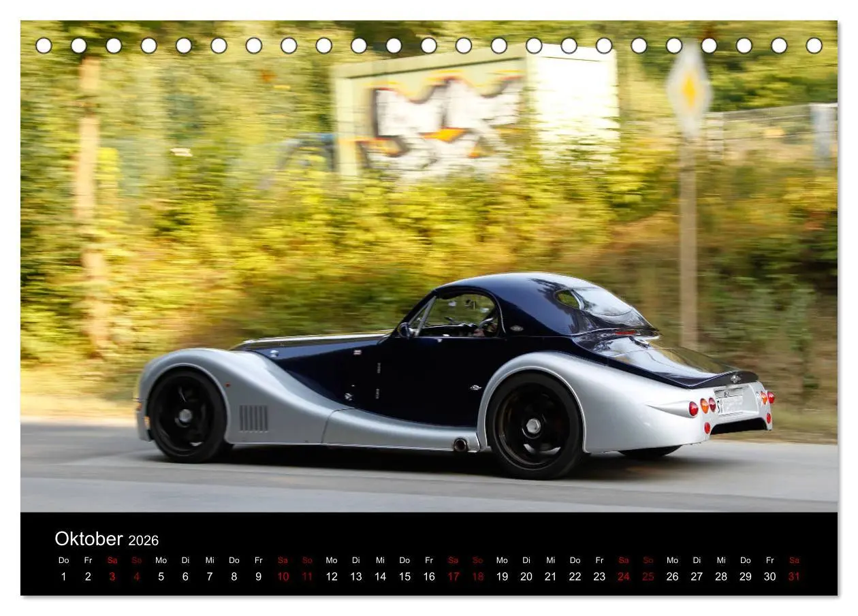Choose date 9 in October
The height and width of the screenshot is (616, 858).
tap(258, 577)
